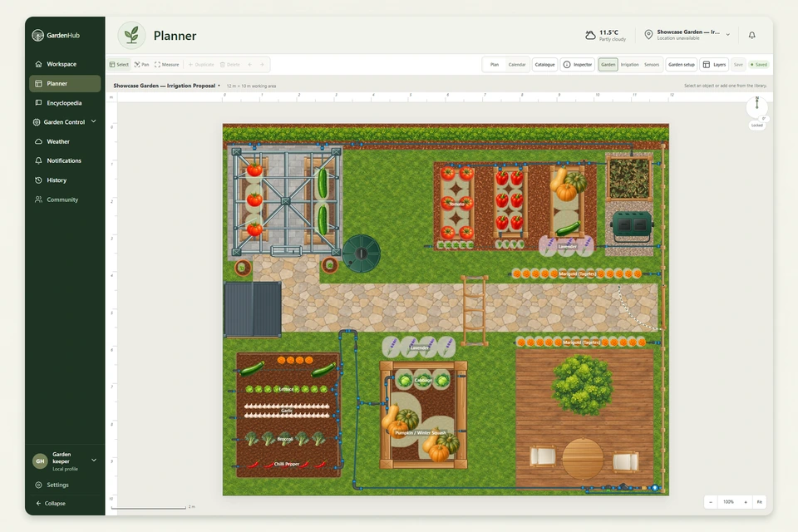Open the Weather page via cloud icon
This screenshot has height=532, width=798.
pyautogui.click(x=38, y=141)
